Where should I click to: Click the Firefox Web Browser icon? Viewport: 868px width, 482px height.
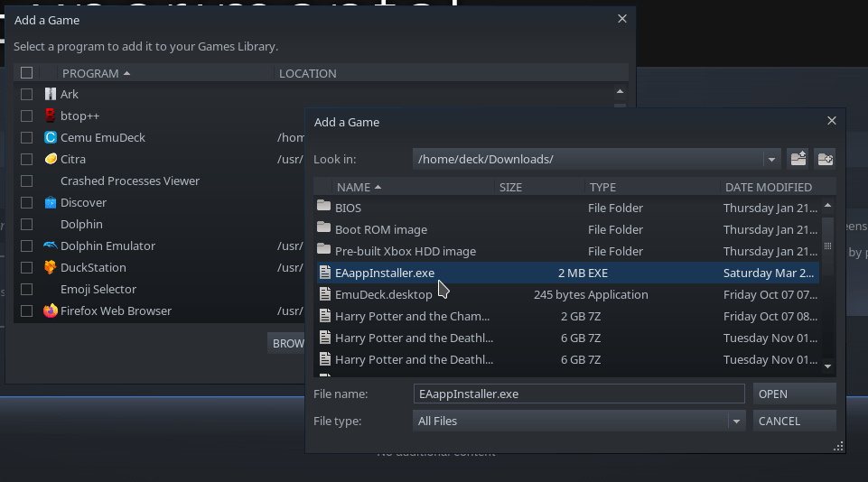click(51, 311)
